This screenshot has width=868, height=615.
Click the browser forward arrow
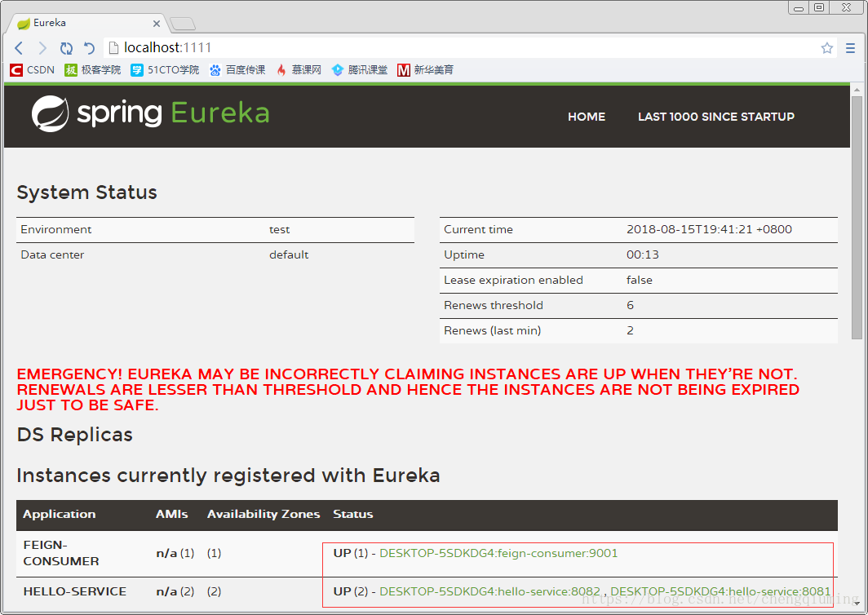(x=42, y=48)
